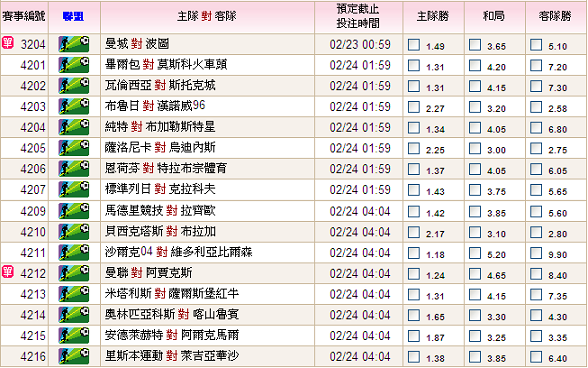
Task: Check home win 1.43 for 標準列日 match
Action: pyautogui.click(x=414, y=190)
